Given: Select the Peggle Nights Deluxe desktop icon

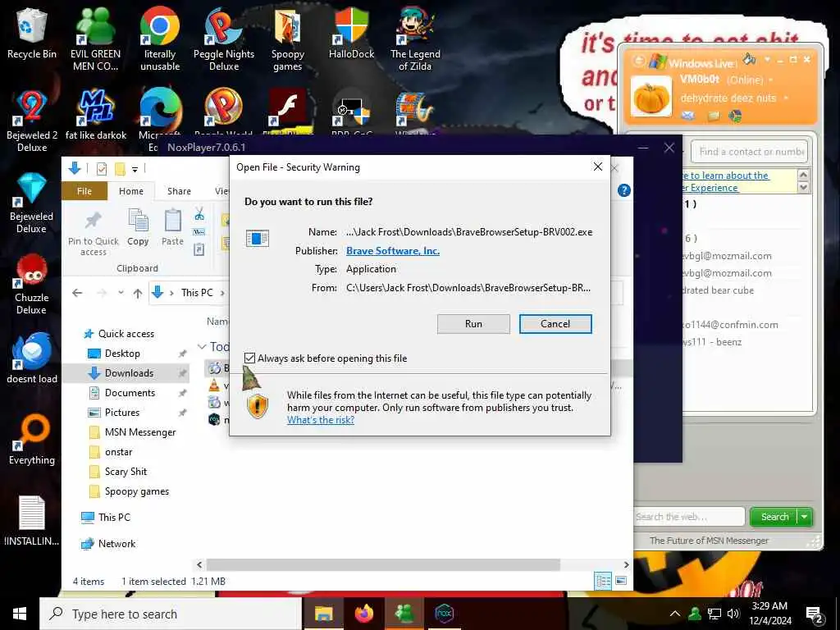Looking at the screenshot, I should pos(224,39).
